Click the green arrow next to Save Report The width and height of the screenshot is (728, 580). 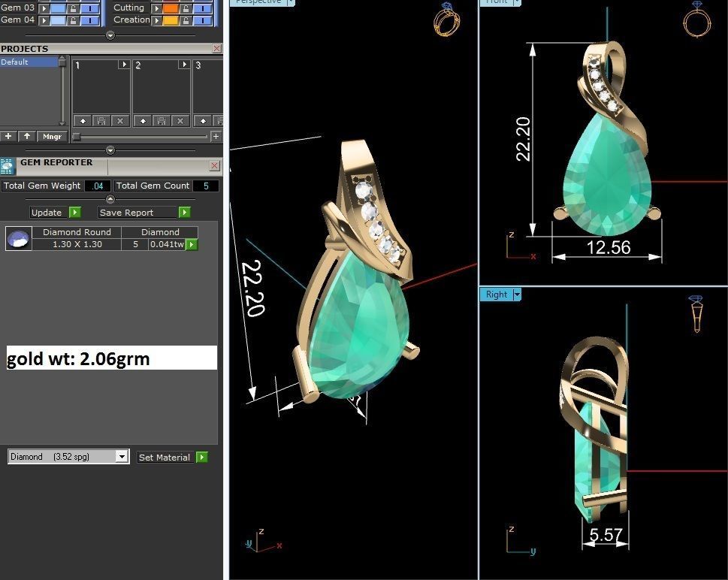click(184, 212)
